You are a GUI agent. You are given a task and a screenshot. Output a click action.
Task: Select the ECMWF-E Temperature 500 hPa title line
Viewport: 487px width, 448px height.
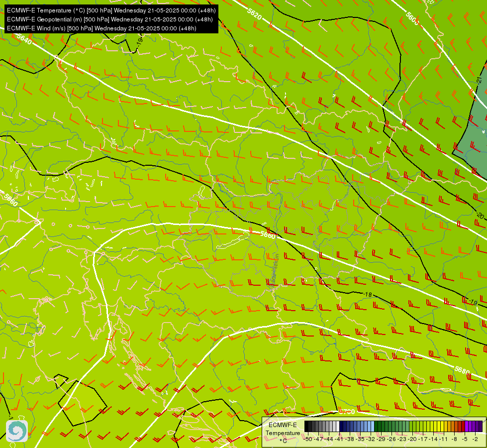point(111,10)
